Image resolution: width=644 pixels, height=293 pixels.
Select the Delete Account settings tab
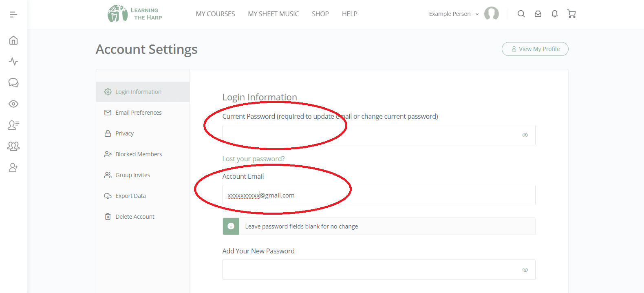pyautogui.click(x=143, y=217)
